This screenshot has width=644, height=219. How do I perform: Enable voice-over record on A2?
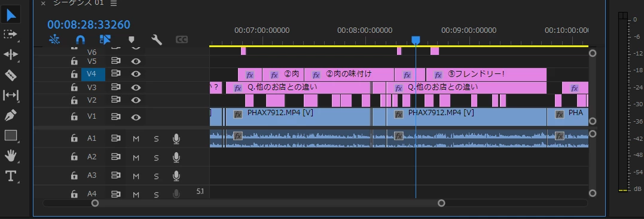pyautogui.click(x=176, y=158)
